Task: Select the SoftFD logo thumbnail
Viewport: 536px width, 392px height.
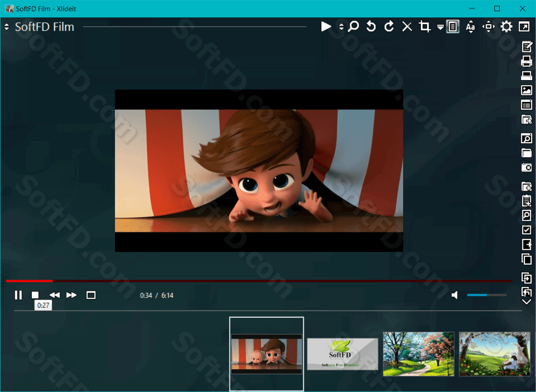Action: point(343,354)
